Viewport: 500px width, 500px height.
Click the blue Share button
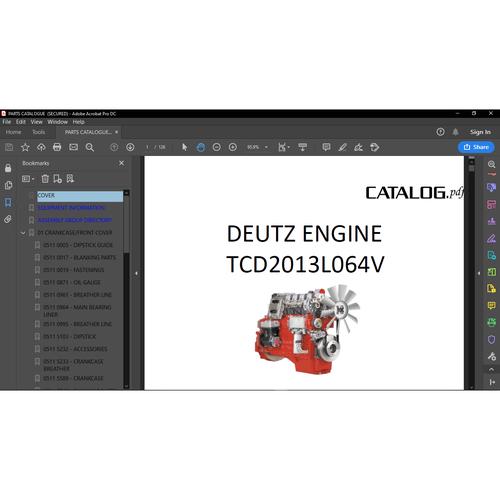476,147
